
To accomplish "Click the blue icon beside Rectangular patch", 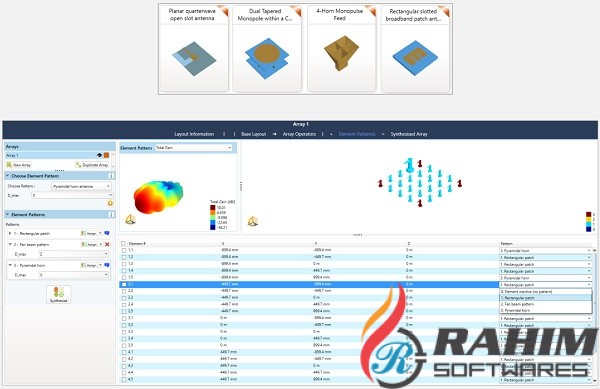I will [x=107, y=233].
